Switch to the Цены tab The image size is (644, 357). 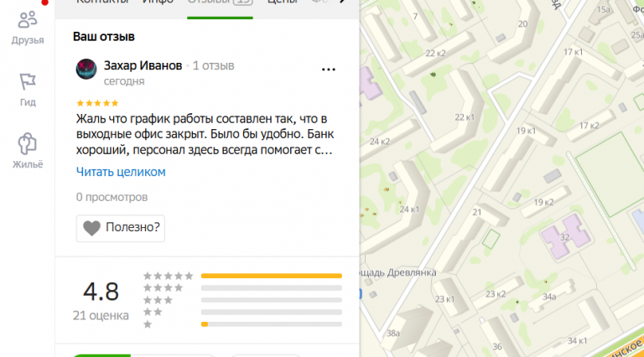282,2
